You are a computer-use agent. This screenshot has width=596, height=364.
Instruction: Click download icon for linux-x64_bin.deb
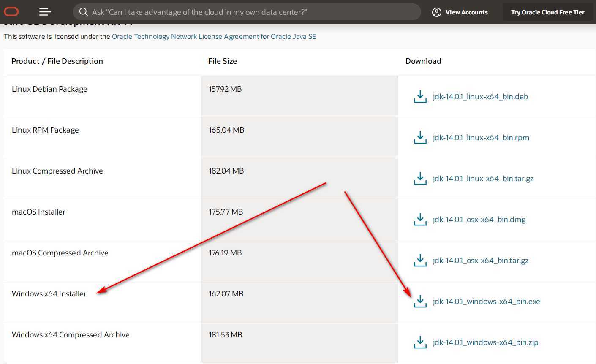(420, 97)
